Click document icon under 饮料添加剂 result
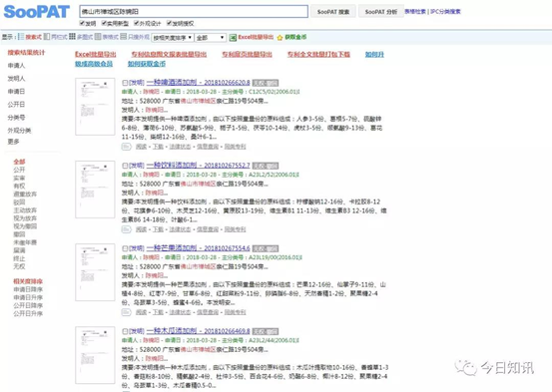This screenshot has height=392, width=552. point(126,229)
